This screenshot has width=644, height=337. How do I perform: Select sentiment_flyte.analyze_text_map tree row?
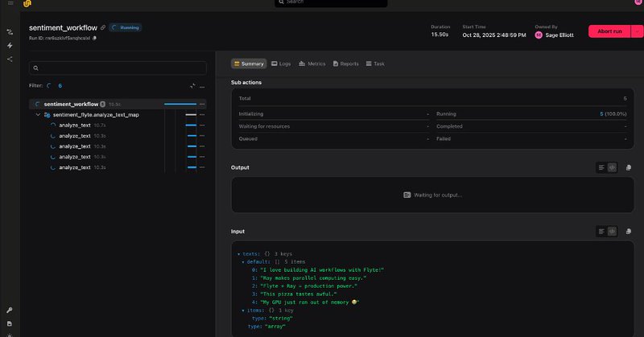[x=118, y=115]
